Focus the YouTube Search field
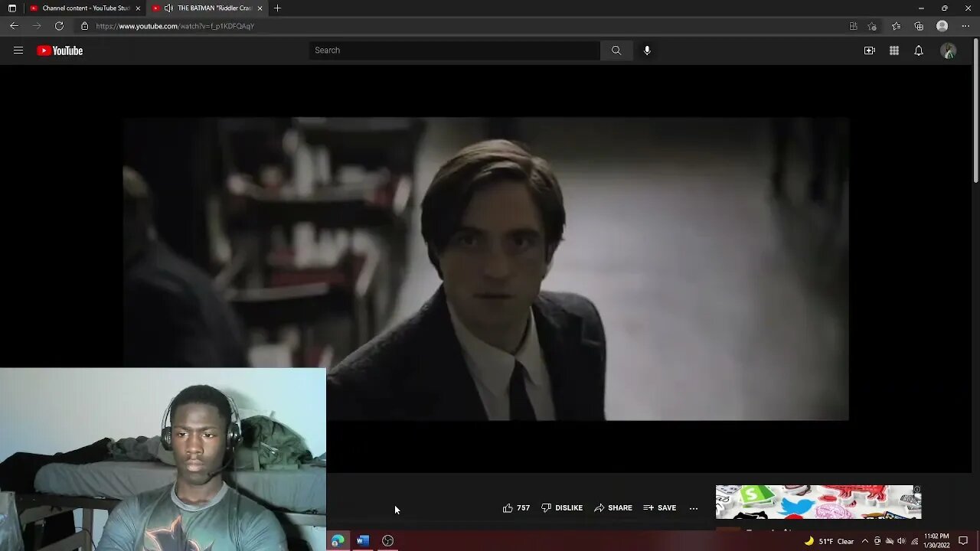Viewport: 980px width, 551px height. (455, 51)
